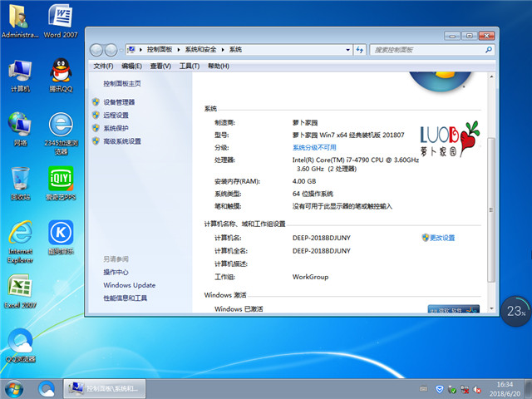532x399 pixels.
Task: Launch the 2345加速浏览器 desktop icon
Action: tap(61, 133)
